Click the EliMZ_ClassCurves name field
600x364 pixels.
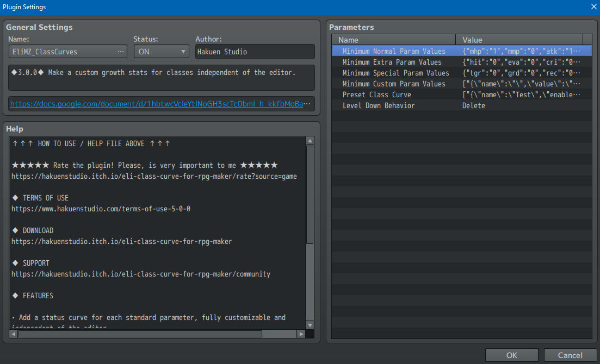(68, 52)
